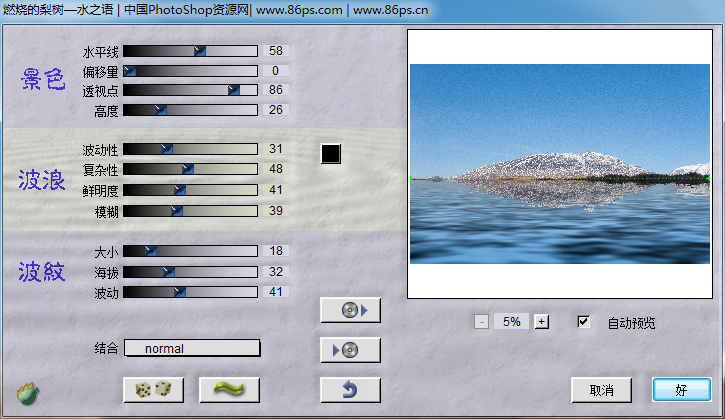Click the 透视点 slider track
This screenshot has height=419, width=725.
coord(190,90)
